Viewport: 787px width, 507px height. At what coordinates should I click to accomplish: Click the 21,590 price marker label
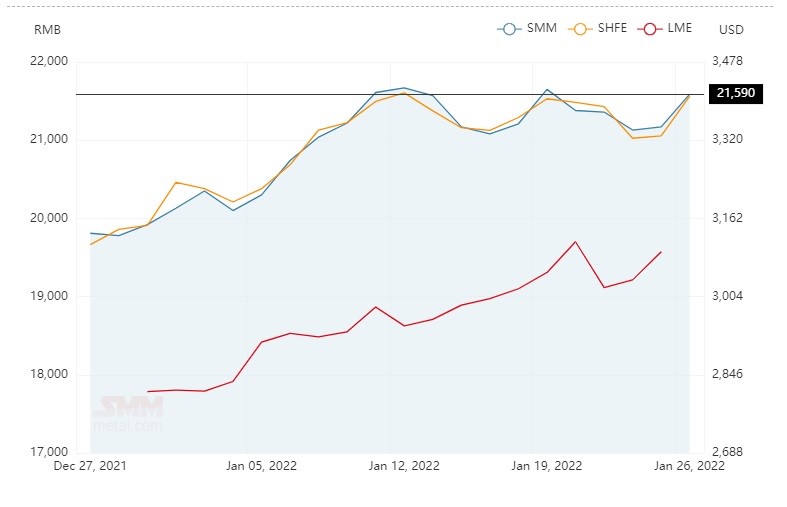pyautogui.click(x=735, y=93)
